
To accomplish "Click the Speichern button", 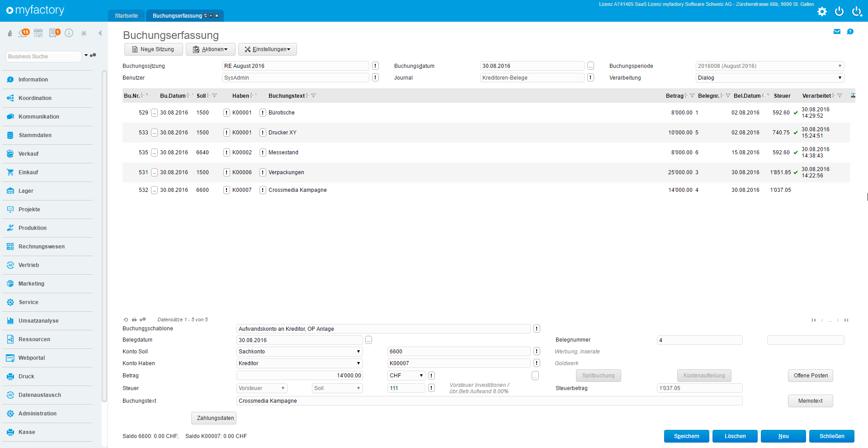I will pyautogui.click(x=686, y=436).
